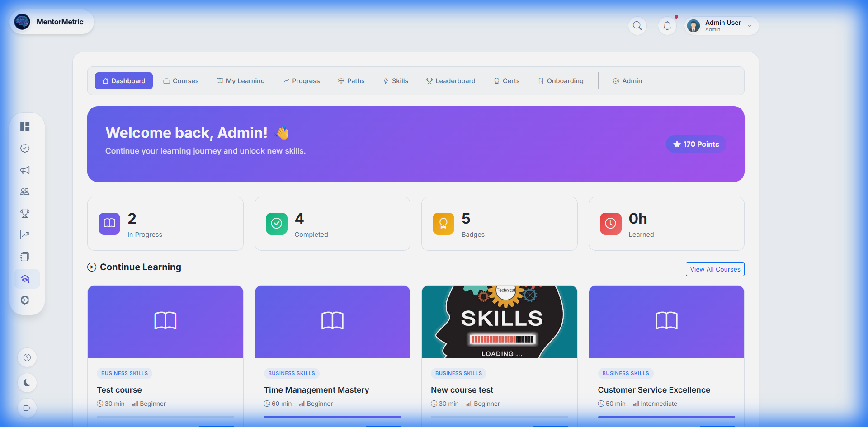Open the help question mark icon
This screenshot has width=868, height=427.
[x=27, y=357]
